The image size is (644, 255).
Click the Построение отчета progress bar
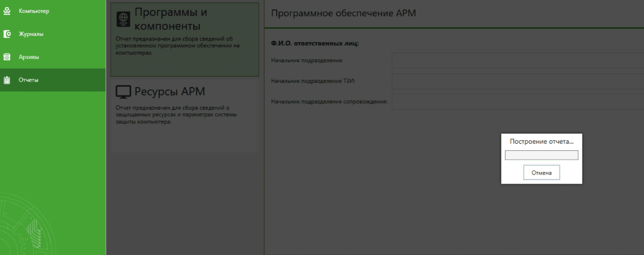(x=541, y=155)
